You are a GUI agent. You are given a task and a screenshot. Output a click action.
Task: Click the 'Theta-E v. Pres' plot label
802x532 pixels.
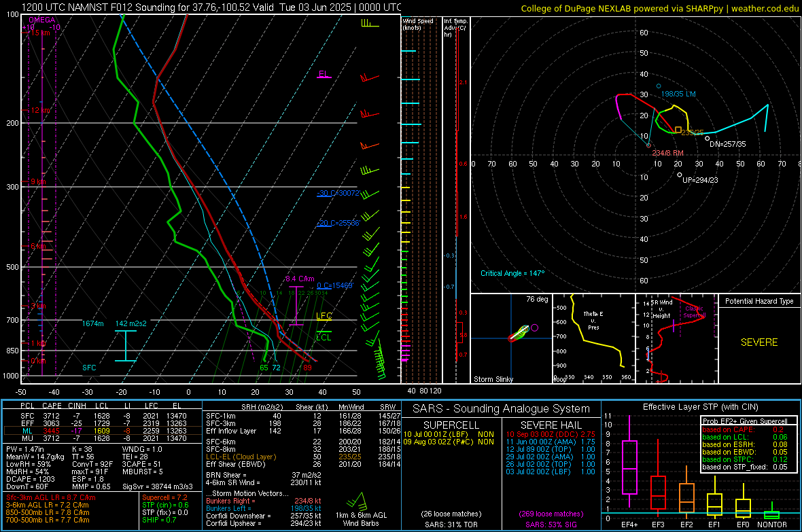[593, 320]
